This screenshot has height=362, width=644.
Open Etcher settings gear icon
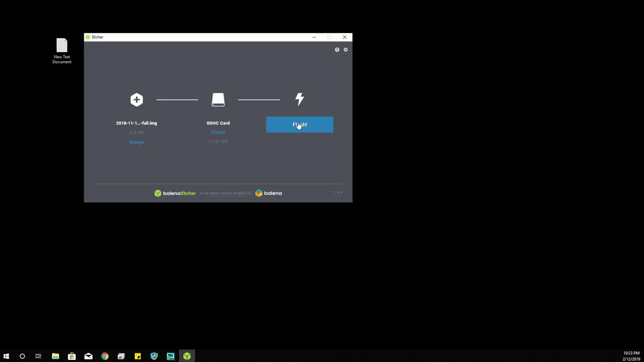coord(346,50)
